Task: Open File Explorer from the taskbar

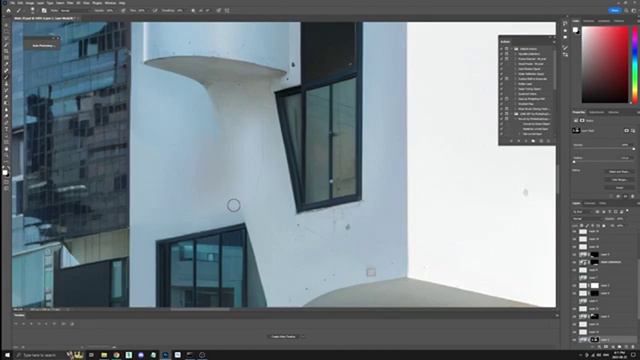Action: click(x=104, y=355)
